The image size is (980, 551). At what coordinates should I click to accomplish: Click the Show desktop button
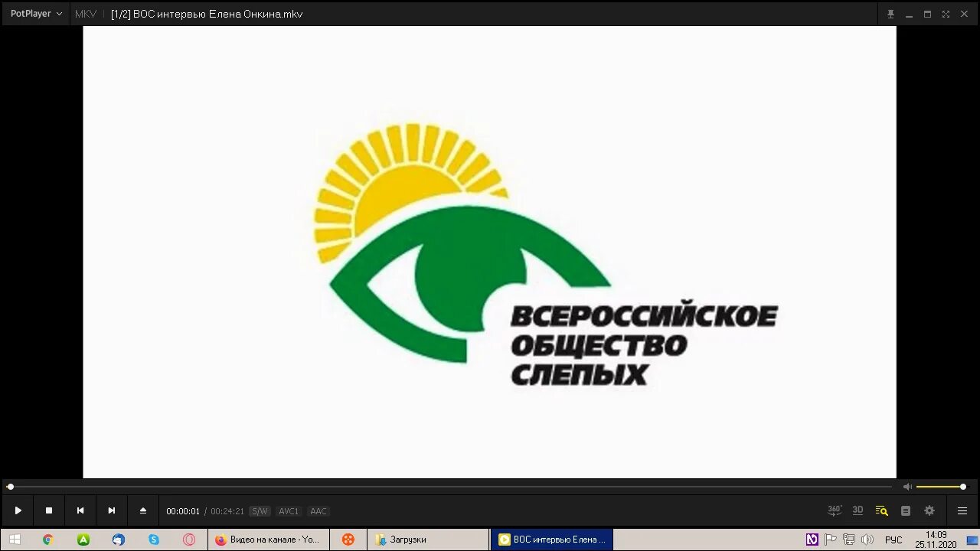(x=972, y=540)
